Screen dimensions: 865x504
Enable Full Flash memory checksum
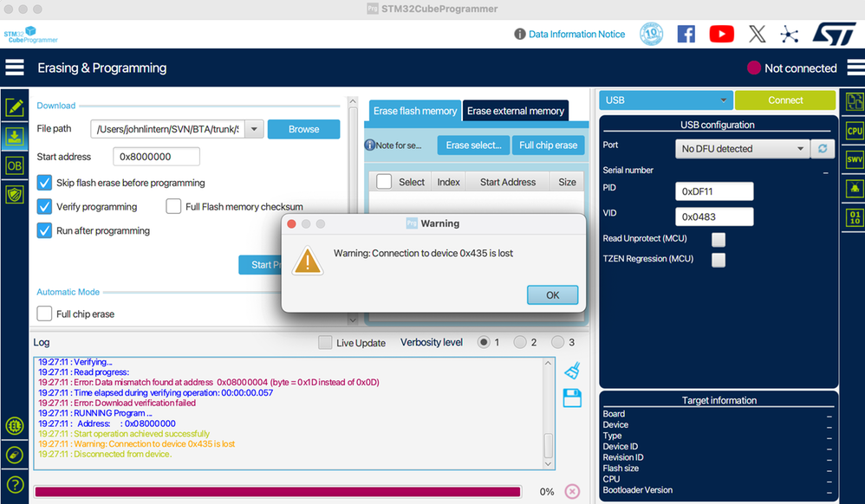pos(175,206)
